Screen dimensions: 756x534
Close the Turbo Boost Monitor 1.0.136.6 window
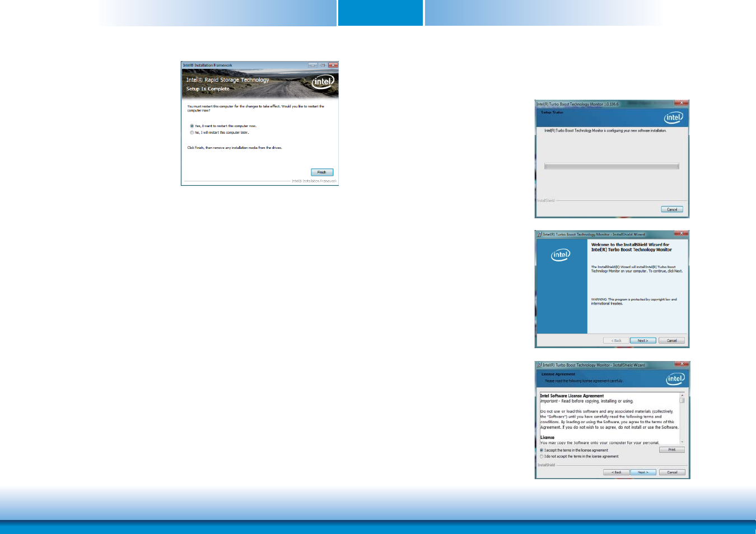coord(680,103)
